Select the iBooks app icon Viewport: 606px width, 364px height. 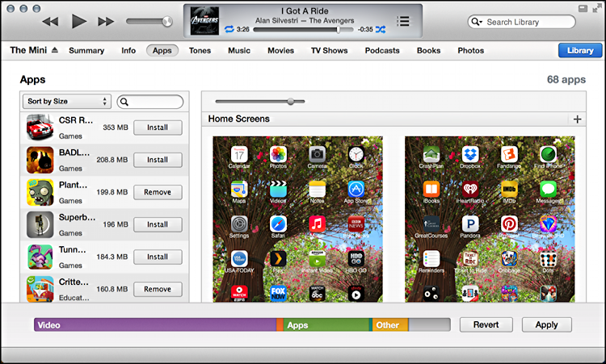point(431,189)
